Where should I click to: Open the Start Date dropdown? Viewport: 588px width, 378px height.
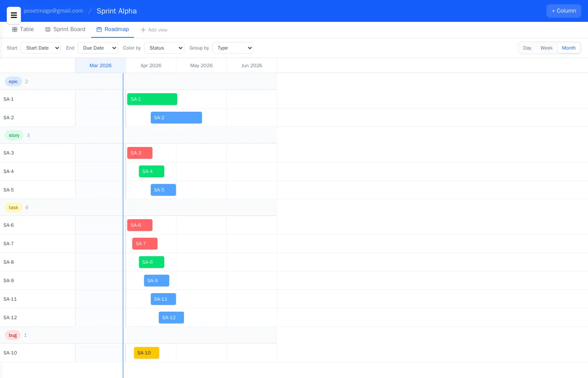[41, 48]
